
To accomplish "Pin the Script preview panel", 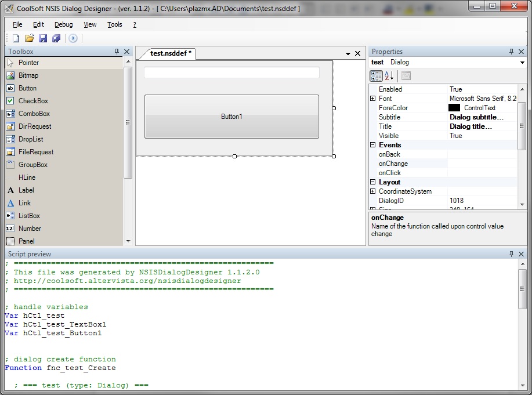I will pyautogui.click(x=511, y=254).
